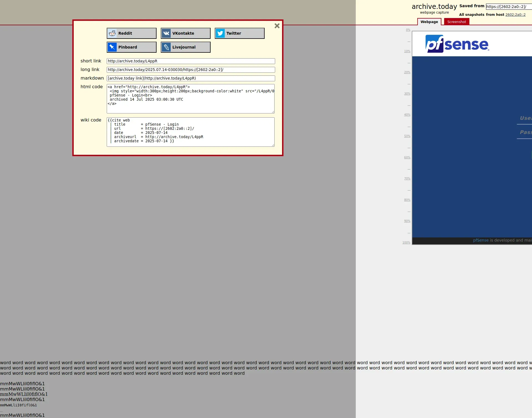Click the Pinboard pin icon
532x418 pixels.
point(112,47)
